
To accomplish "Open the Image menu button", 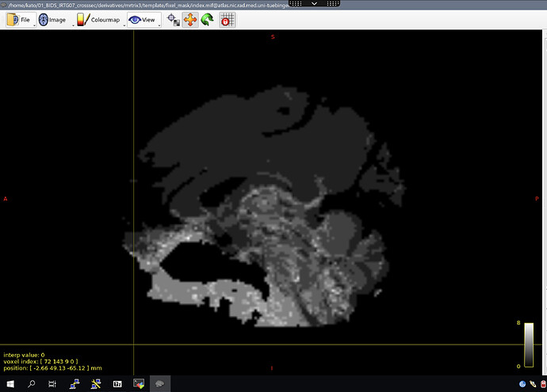I will 52,20.
